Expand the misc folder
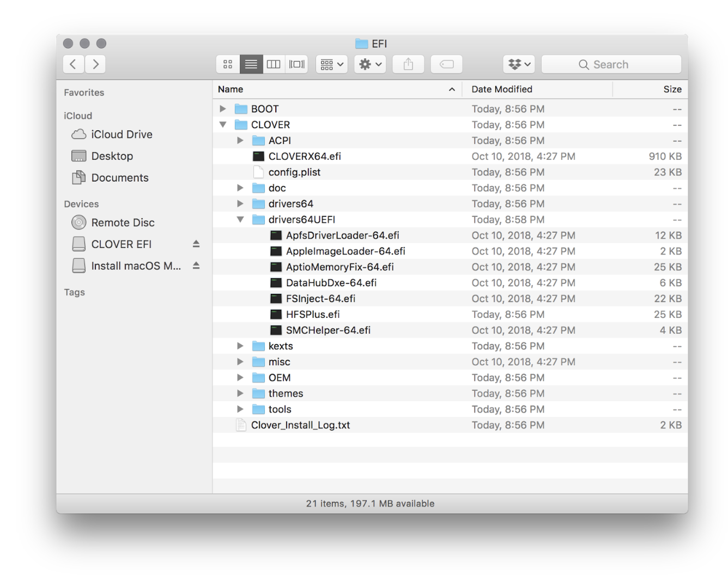This screenshot has width=728, height=580. click(240, 362)
